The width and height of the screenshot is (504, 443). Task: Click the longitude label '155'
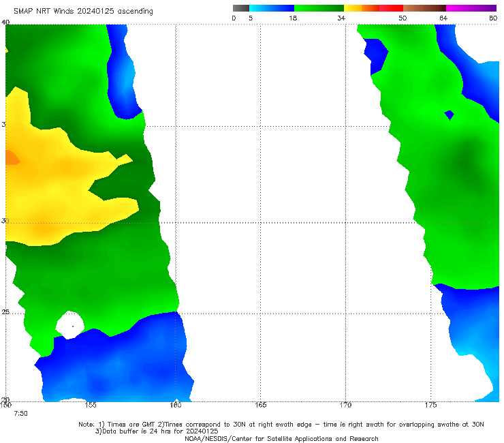[91, 405]
